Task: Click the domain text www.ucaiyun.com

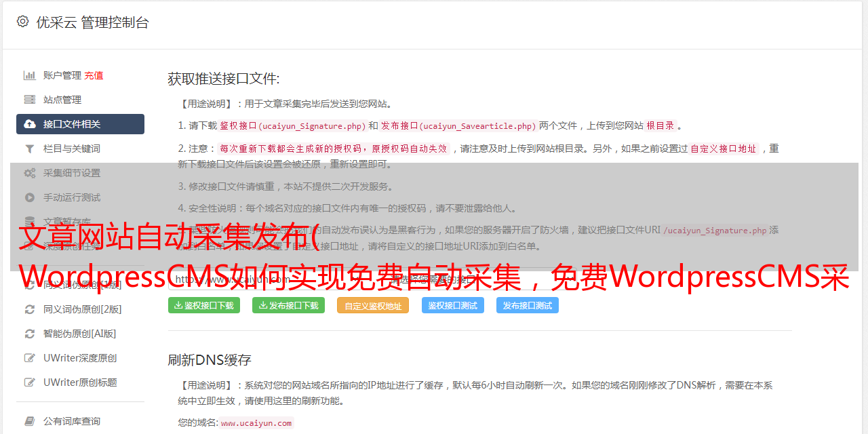Action: click(x=256, y=422)
